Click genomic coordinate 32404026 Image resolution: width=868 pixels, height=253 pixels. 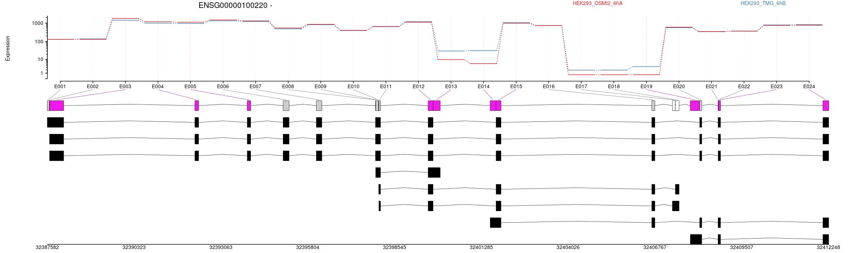tap(568, 248)
